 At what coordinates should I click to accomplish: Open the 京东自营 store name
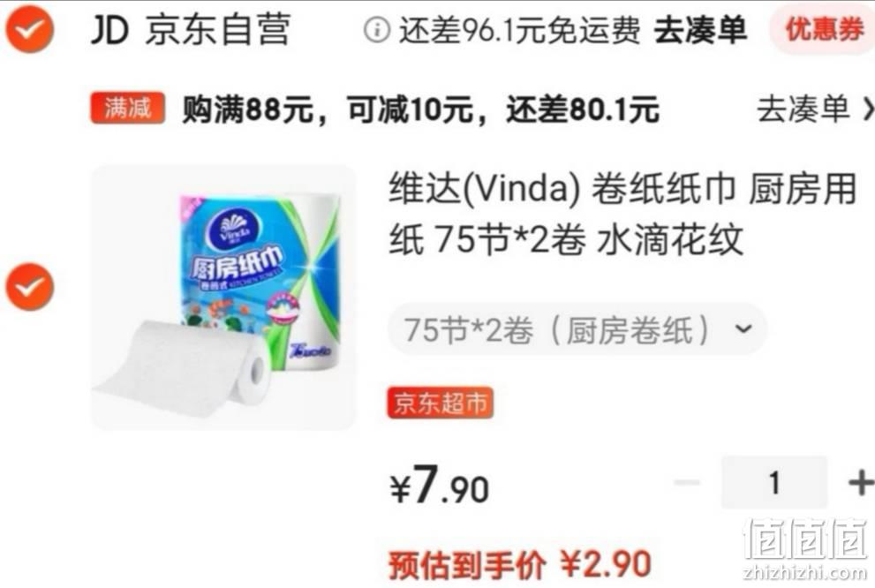(x=217, y=29)
